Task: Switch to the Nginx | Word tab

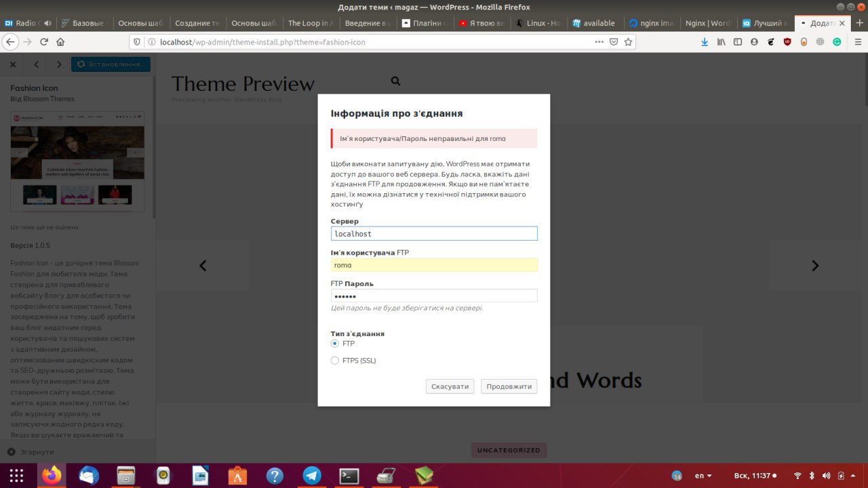Action: 707,23
